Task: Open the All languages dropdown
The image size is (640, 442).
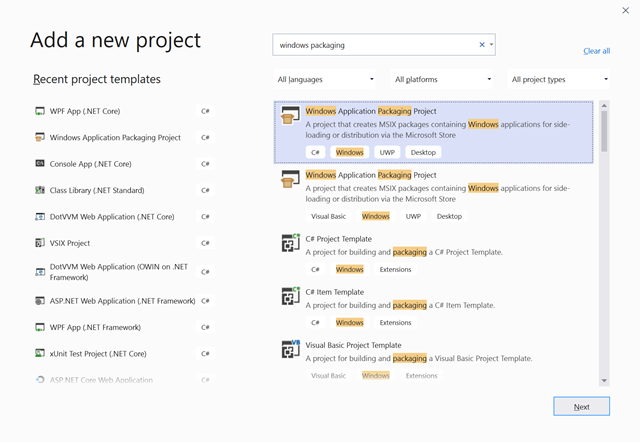Action: point(325,80)
